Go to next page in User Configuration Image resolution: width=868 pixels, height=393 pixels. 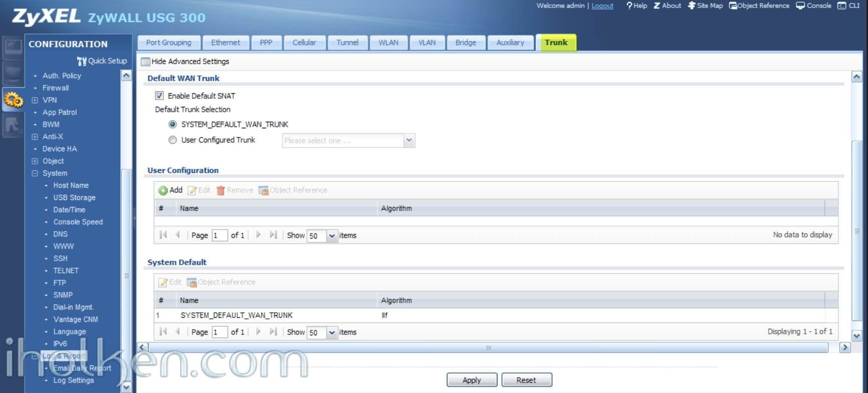coord(258,235)
